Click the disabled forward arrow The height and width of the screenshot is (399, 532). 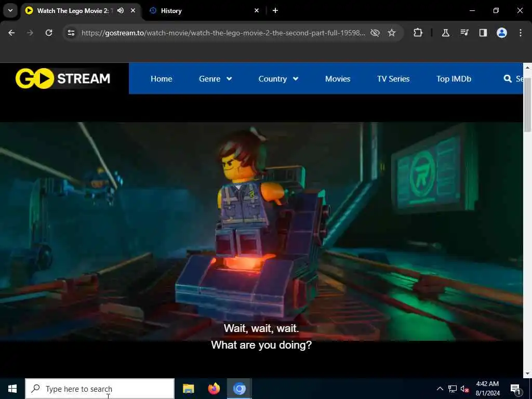click(30, 33)
